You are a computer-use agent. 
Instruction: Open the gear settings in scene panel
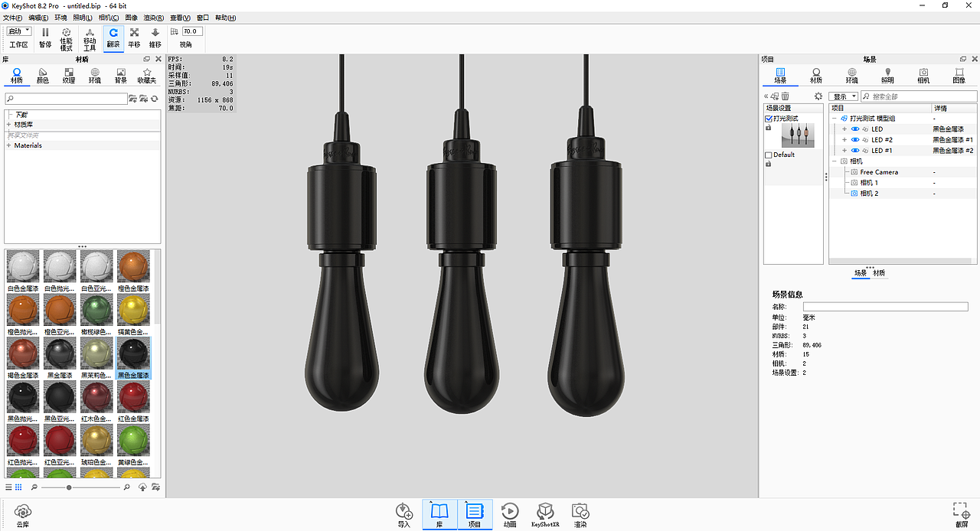(x=818, y=96)
